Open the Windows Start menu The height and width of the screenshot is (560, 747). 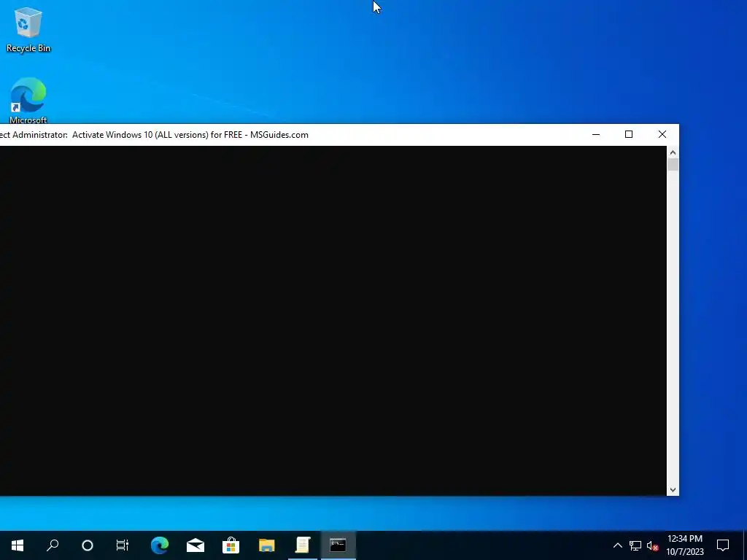click(x=18, y=545)
